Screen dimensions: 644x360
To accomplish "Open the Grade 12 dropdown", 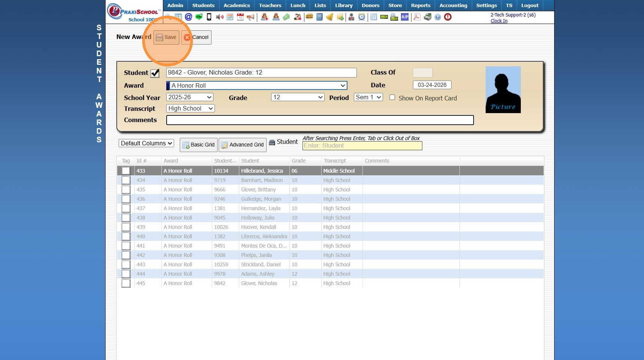I will click(x=298, y=97).
